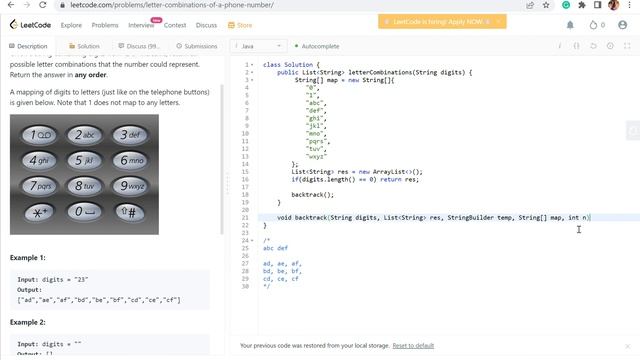Toggle the Autocomplete option
Screen dimensions: 640x360
[x=317, y=46]
